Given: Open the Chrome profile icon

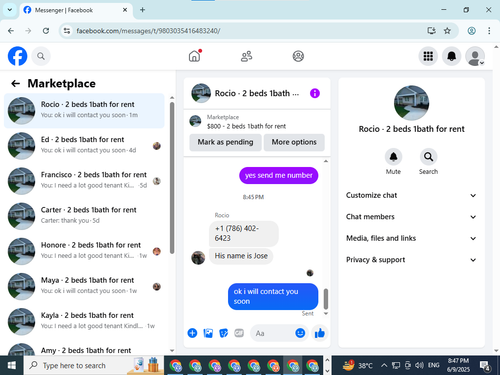Looking at the screenshot, I should [x=471, y=31].
